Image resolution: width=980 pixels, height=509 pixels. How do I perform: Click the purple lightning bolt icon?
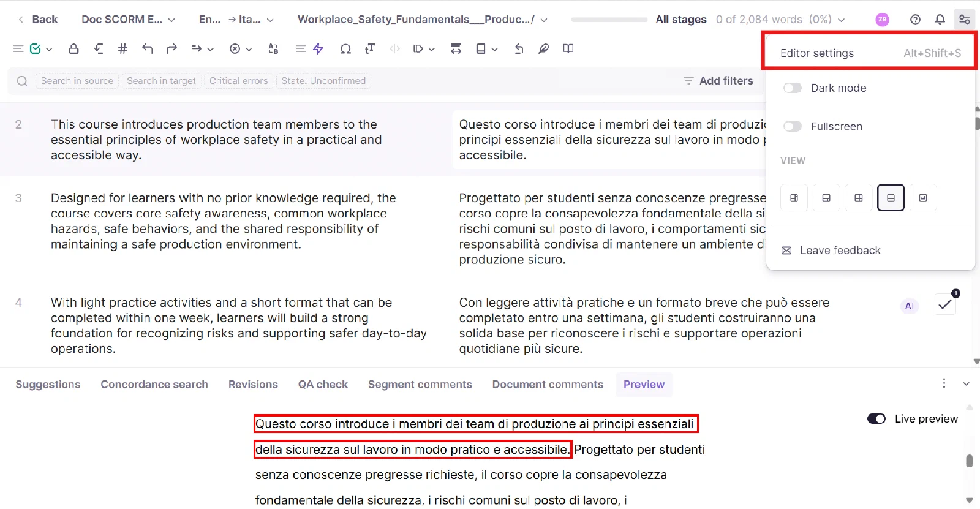click(x=318, y=49)
